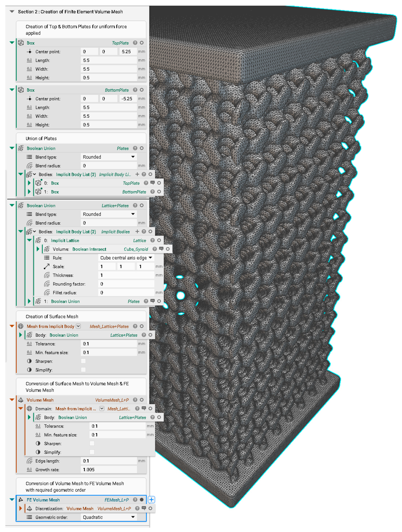This screenshot has width=402, height=532.
Task: Click Mesh from Implicit Body globe icon
Action: (x=21, y=326)
